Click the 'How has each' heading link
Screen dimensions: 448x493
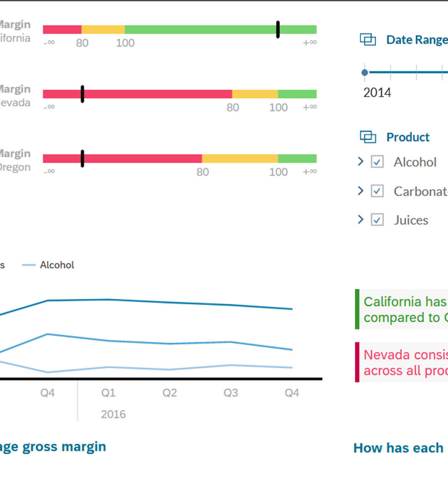pos(398,448)
